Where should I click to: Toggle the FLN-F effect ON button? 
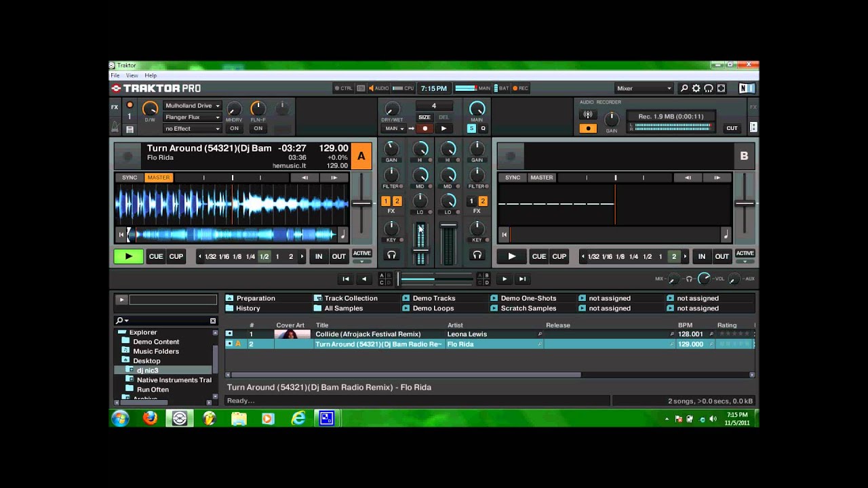coord(258,128)
